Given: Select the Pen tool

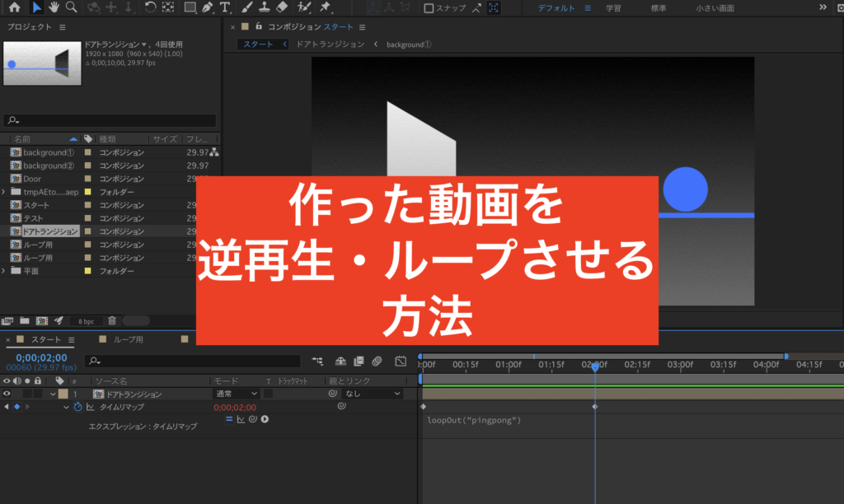Looking at the screenshot, I should 207,7.
